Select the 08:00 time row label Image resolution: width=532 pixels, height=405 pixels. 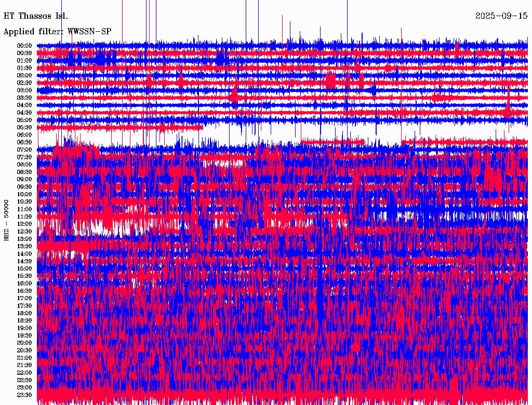pyautogui.click(x=24, y=165)
